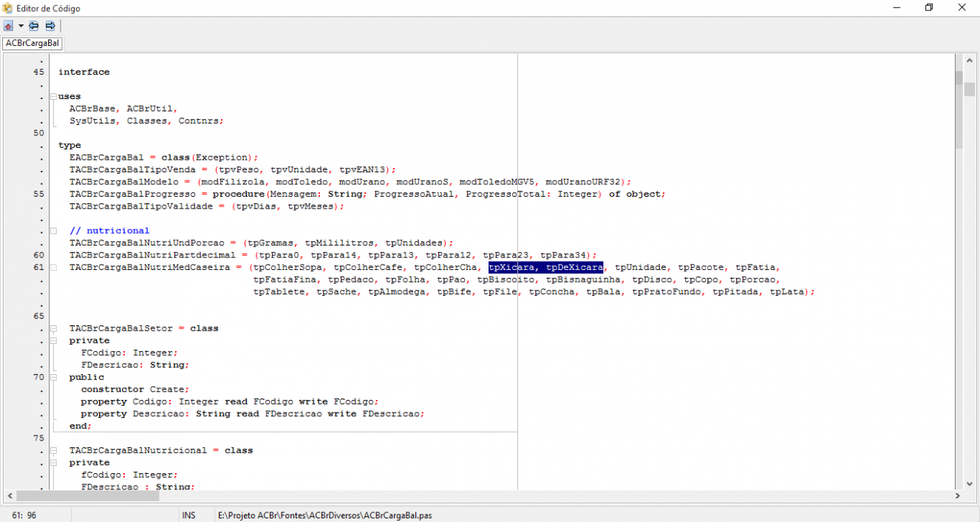The width and height of the screenshot is (980, 522).
Task: Click 'TACBrCargaBalTipoVenda' type name
Action: (132, 169)
